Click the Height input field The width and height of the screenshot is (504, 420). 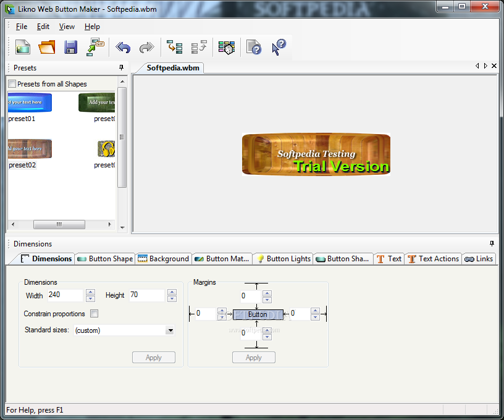[147, 295]
